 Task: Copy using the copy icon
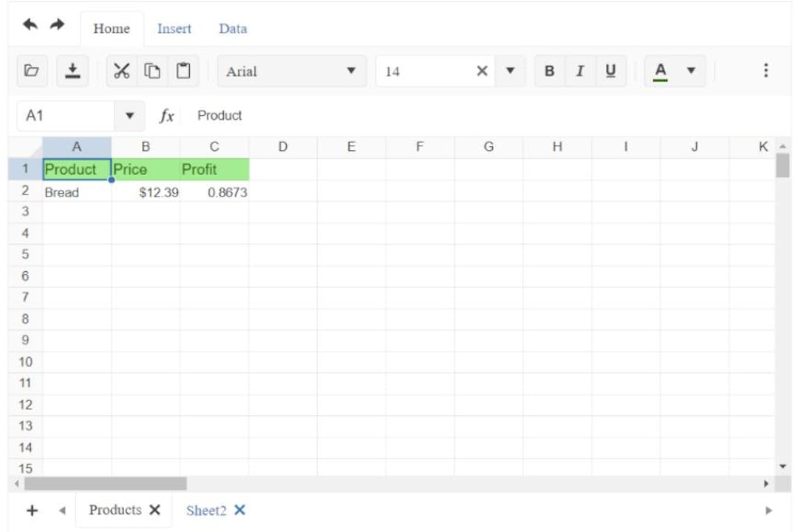(x=151, y=71)
